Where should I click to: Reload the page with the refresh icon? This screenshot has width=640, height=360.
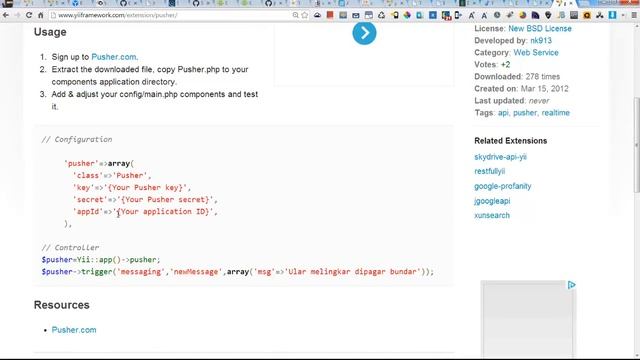pyautogui.click(x=29, y=16)
